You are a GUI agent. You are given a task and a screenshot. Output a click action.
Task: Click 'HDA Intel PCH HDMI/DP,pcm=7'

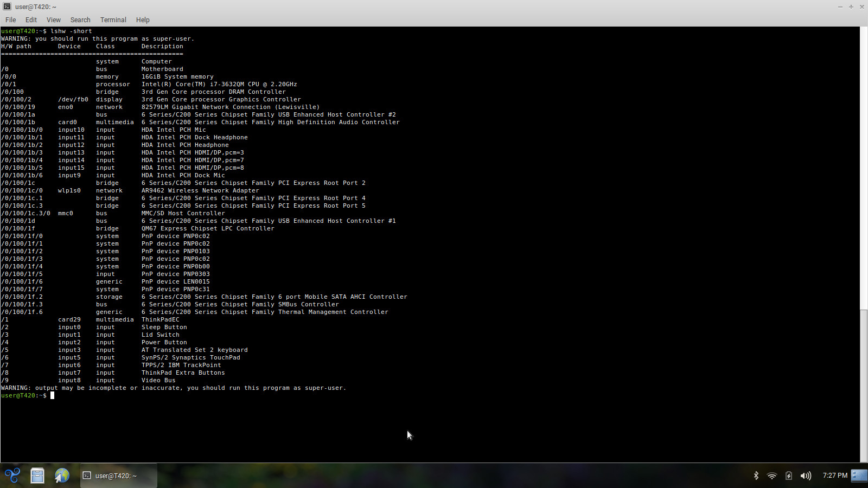[x=193, y=160]
